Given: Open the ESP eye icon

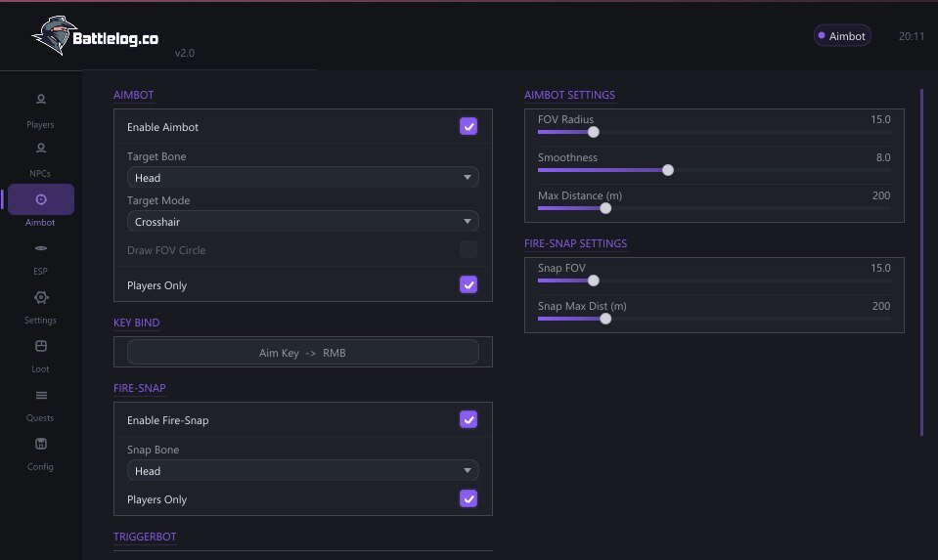Looking at the screenshot, I should [41, 248].
